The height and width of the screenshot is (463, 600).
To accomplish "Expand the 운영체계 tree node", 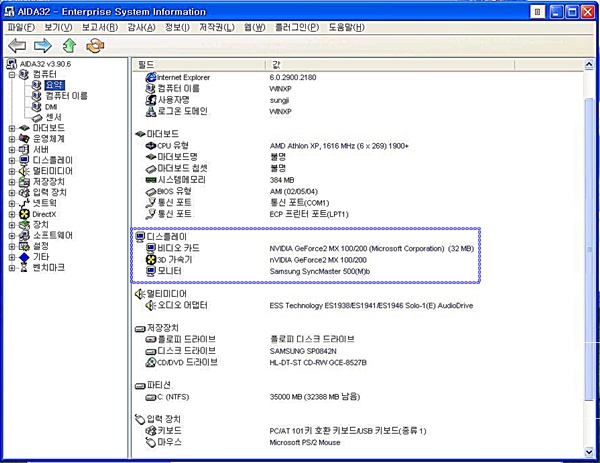I will (x=12, y=139).
